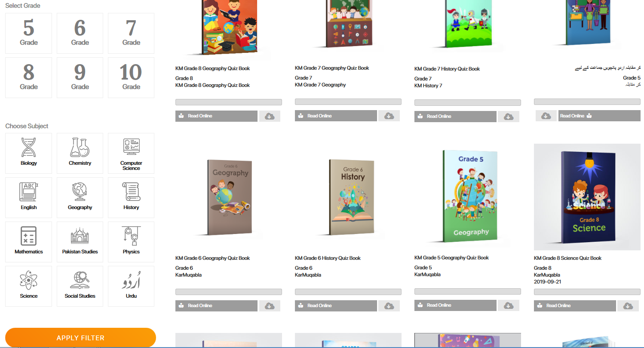Read KM Grade 7 History Quiz Book online
644x348 pixels.
point(455,117)
